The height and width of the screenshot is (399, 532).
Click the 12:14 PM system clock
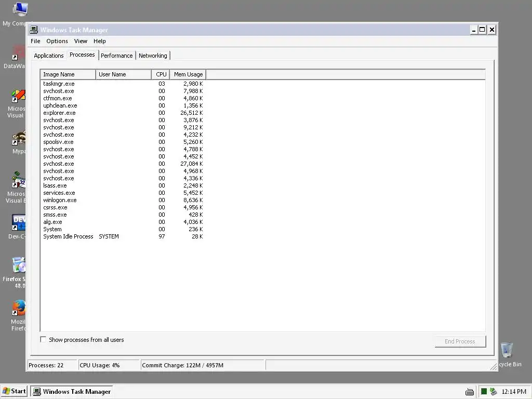coord(514,392)
